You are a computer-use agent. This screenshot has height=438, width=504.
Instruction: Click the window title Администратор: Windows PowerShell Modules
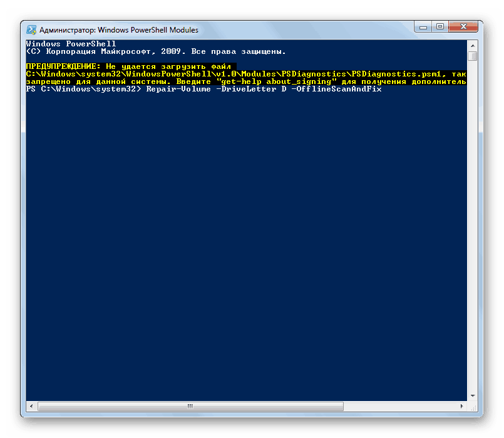119,30
